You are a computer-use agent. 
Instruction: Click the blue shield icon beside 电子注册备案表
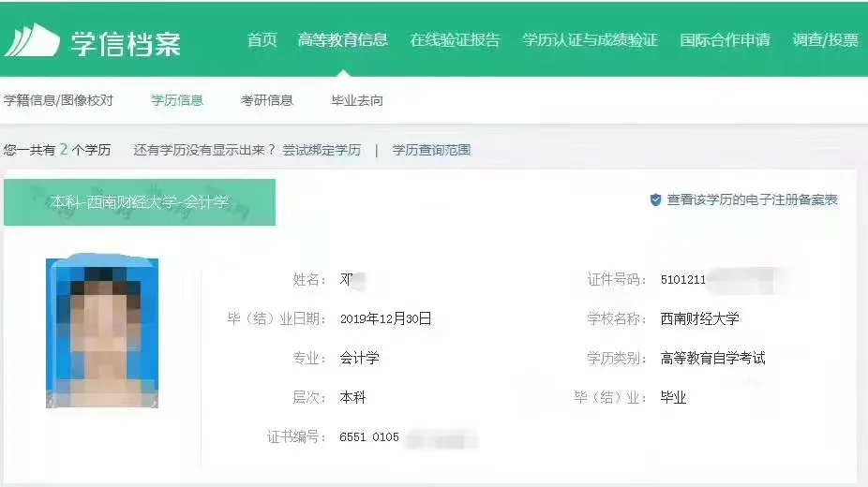click(655, 200)
